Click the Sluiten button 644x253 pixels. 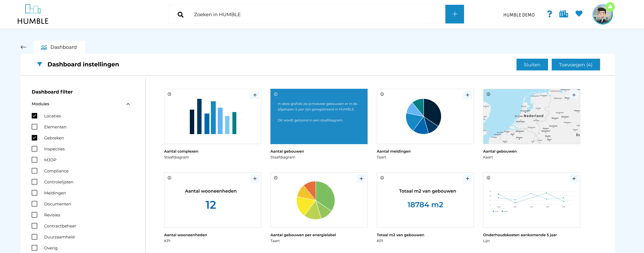pyautogui.click(x=532, y=64)
